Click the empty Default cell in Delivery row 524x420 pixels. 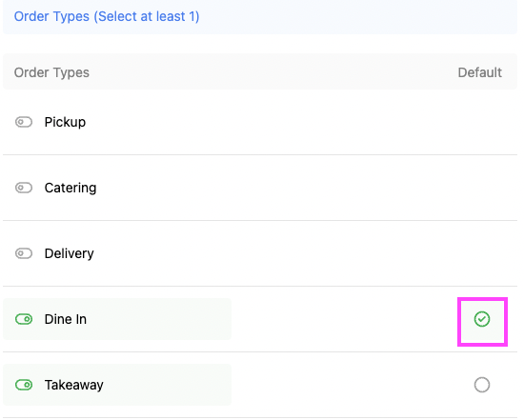482,253
